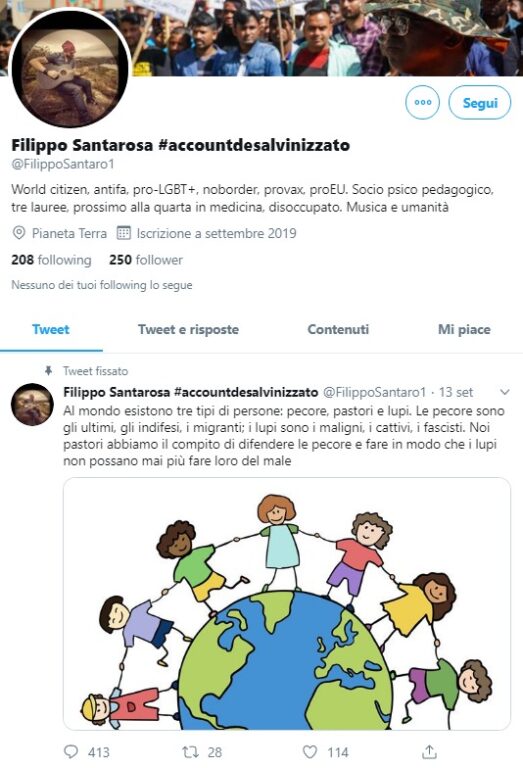Viewport: 523px width, 768px height.
Task: Share the pinned tweet with upload icon
Action: pos(429,751)
